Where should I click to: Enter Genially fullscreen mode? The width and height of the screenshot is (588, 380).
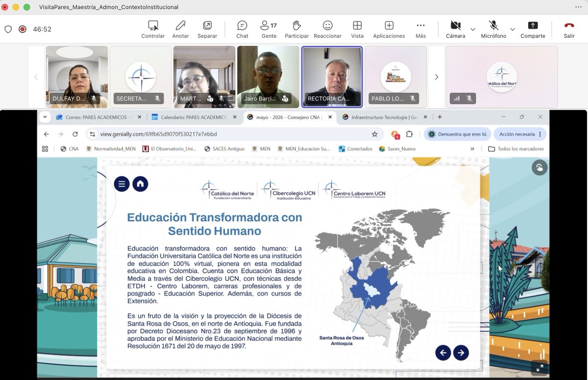[539, 368]
